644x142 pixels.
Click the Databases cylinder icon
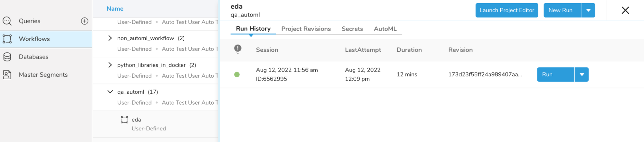pos(7,57)
